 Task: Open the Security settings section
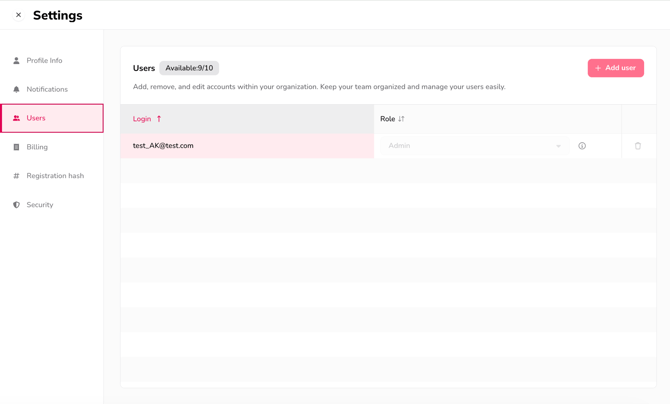52,205
